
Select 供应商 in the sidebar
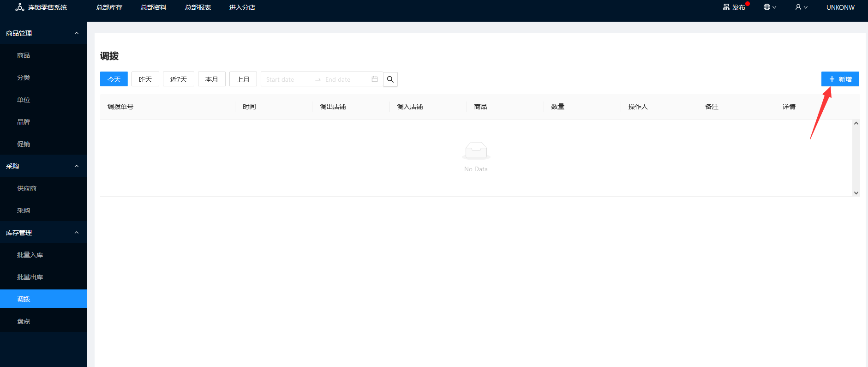click(x=43, y=188)
